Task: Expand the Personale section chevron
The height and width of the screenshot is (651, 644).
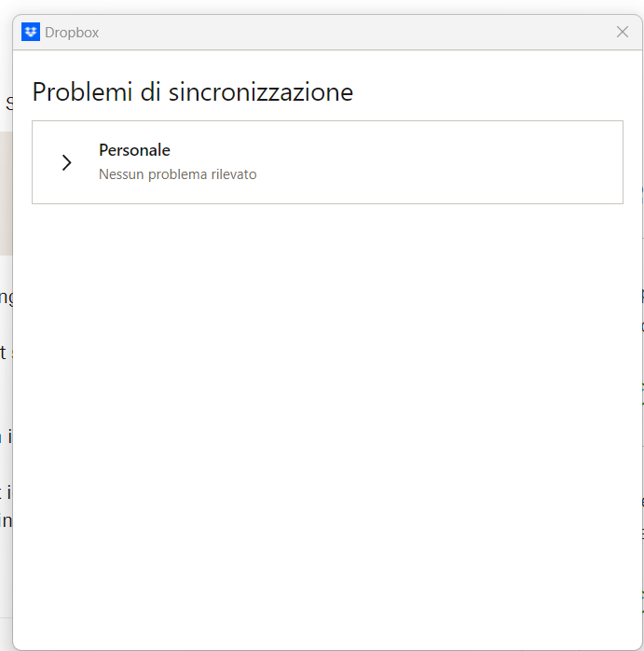Action: 66,162
